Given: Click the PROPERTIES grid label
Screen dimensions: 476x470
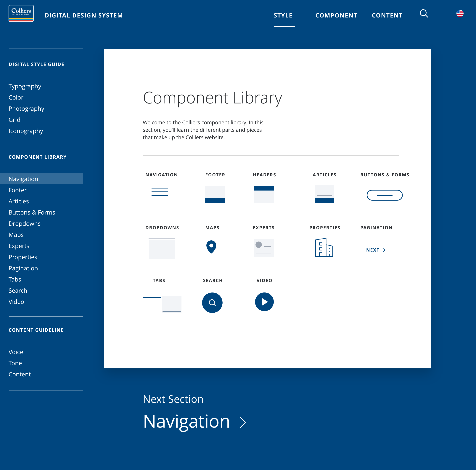Looking at the screenshot, I should click(x=325, y=228).
